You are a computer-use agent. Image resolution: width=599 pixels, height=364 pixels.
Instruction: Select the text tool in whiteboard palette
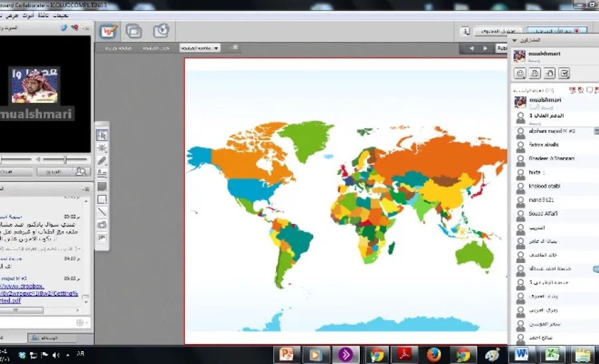click(x=102, y=173)
